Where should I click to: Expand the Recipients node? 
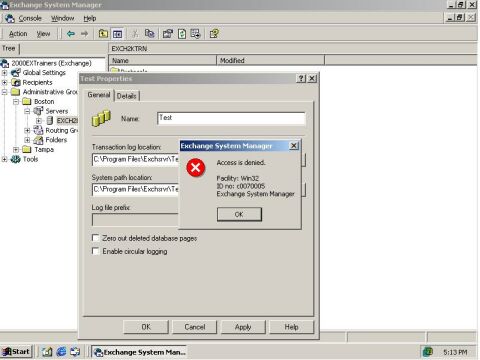coord(4,82)
